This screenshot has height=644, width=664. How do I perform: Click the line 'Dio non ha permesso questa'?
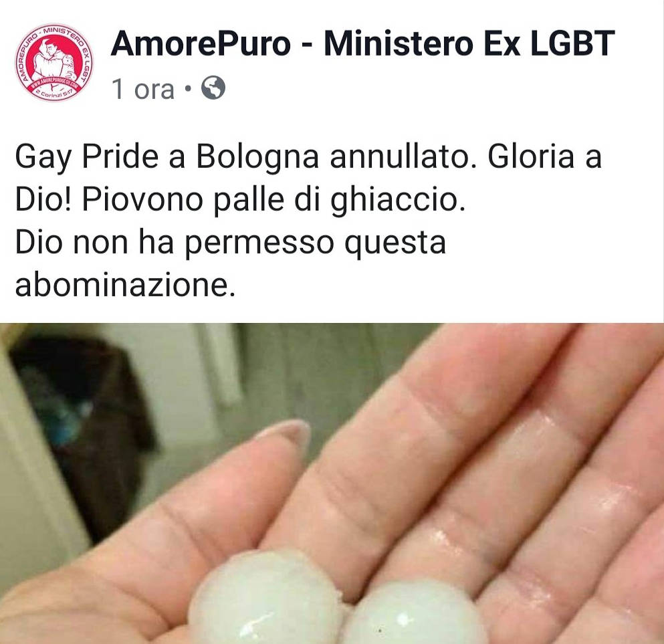click(231, 243)
